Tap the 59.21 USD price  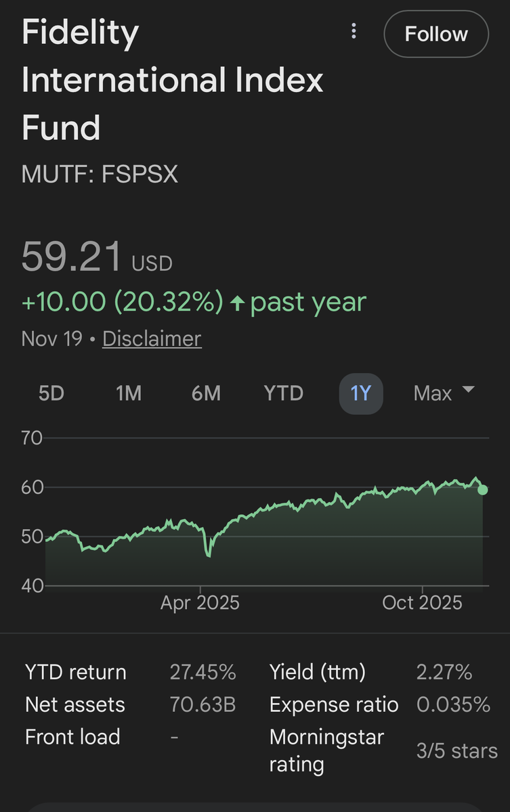pyautogui.click(x=96, y=258)
